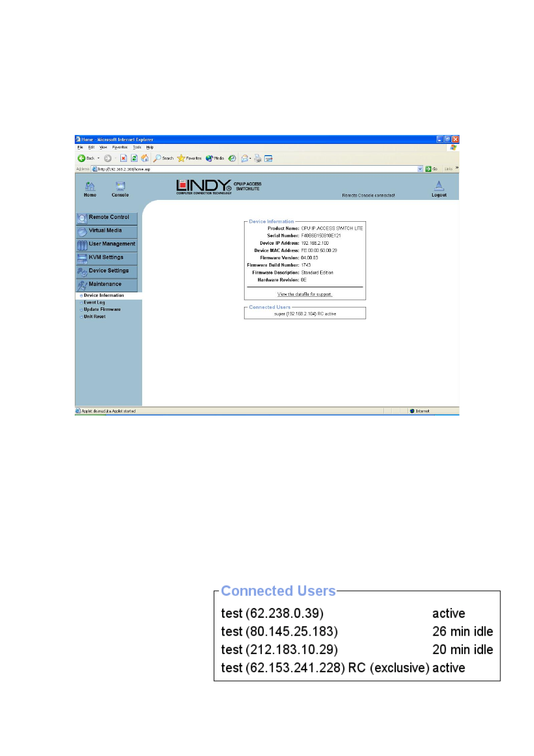
Task: Click 'View the datafile for support' link
Action: [305, 294]
